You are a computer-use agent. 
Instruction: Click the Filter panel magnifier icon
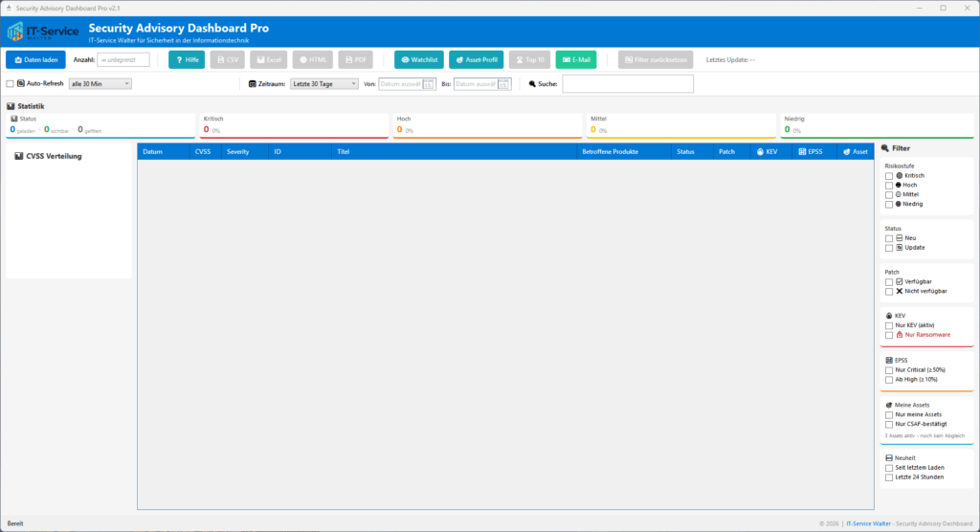[885, 148]
